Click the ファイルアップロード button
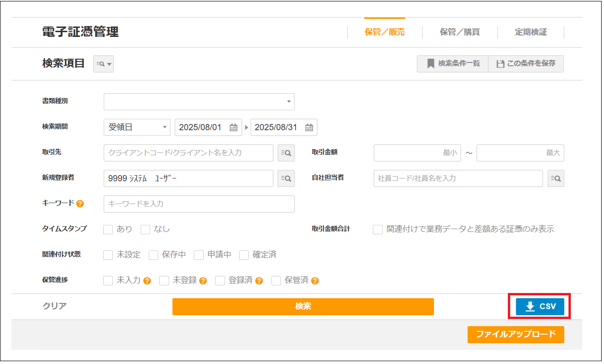Viewport: 604px width, 364px height. point(515,334)
